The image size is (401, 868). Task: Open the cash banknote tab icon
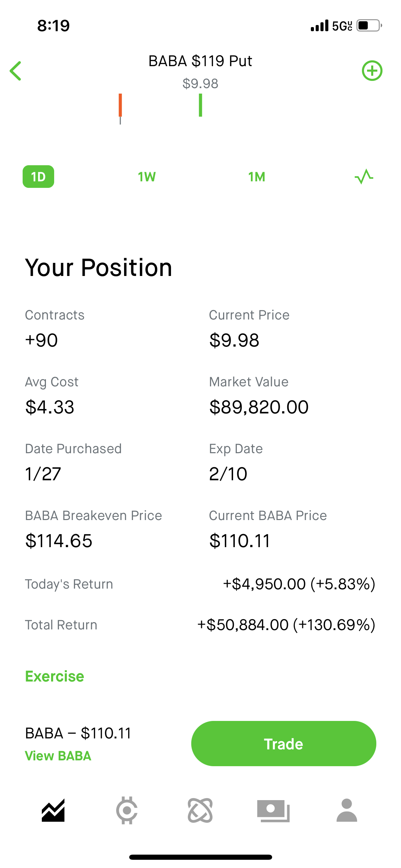point(274,810)
